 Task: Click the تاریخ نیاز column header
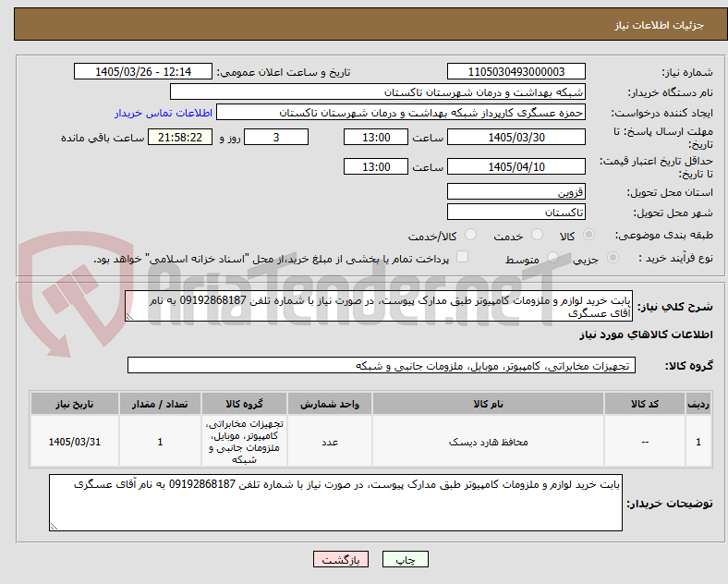pos(75,404)
